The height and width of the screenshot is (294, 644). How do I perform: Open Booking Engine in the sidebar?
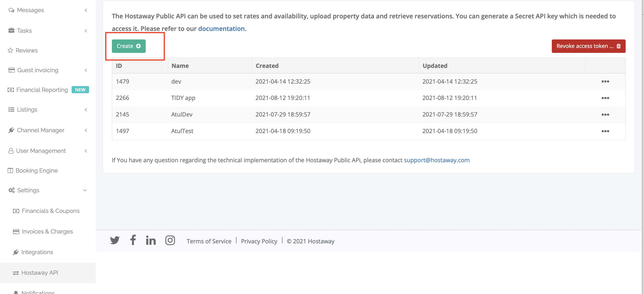click(36, 171)
